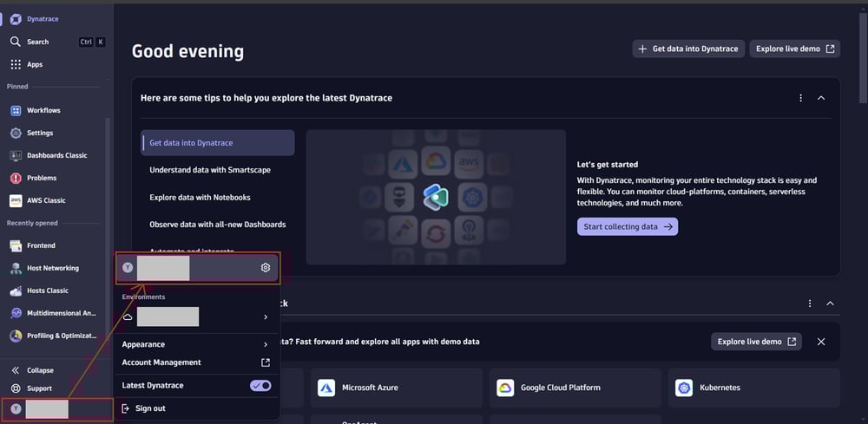
Task: Click Start collecting data button
Action: [627, 226]
